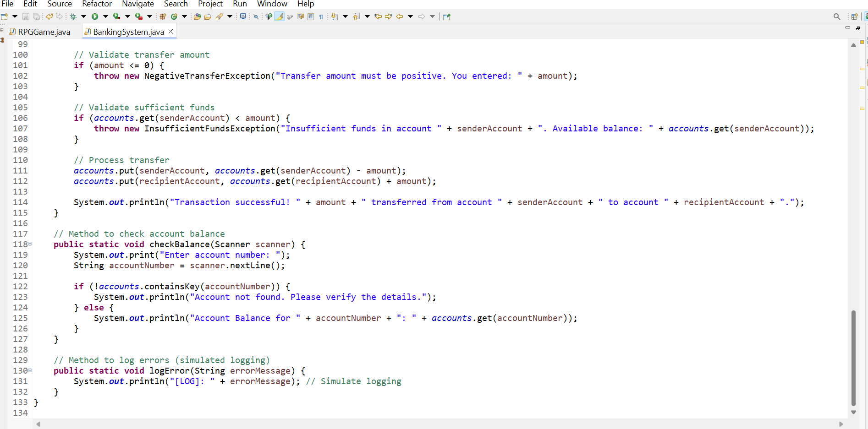
Task: Open the File menu
Action: (x=7, y=4)
